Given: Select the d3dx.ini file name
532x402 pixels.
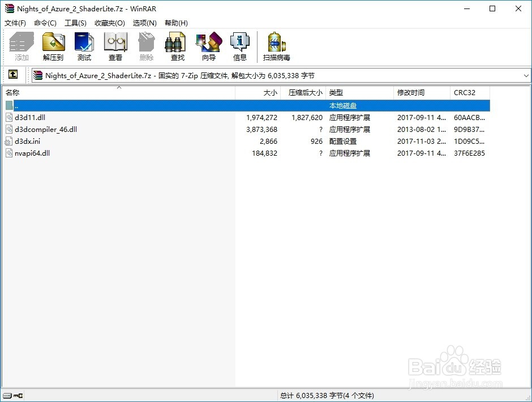Looking at the screenshot, I should point(27,141).
